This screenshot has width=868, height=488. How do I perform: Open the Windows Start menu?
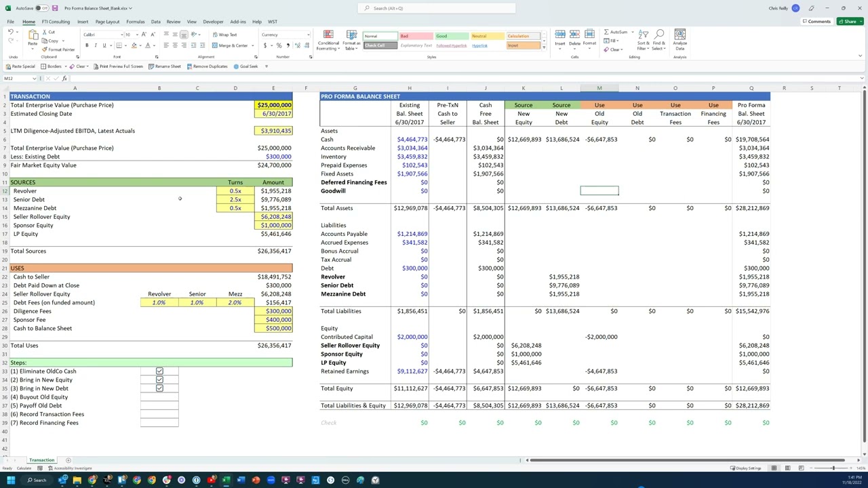point(10,481)
